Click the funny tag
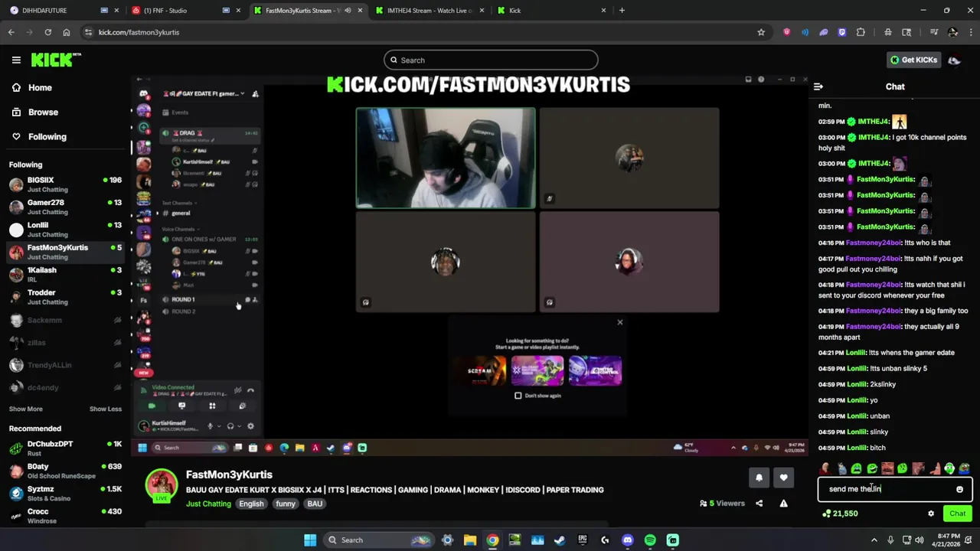The image size is (980, 551). pyautogui.click(x=286, y=504)
